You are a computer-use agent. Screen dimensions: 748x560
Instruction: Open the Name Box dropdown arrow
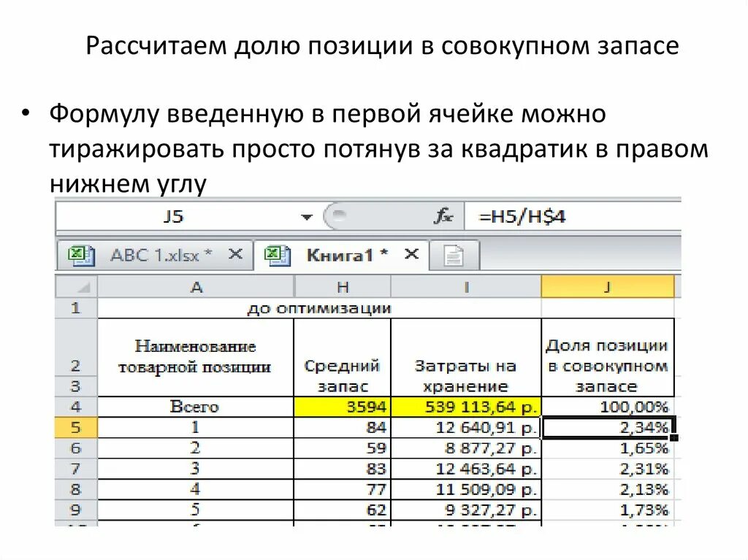[x=307, y=217]
